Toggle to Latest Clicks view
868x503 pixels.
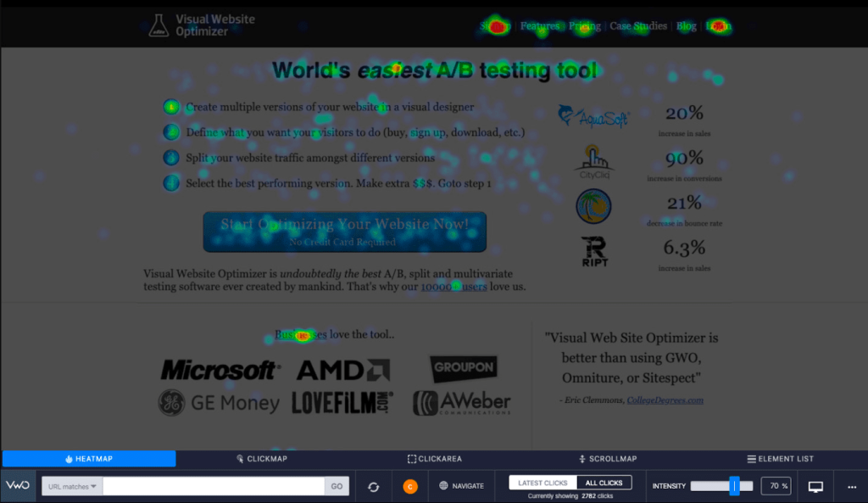(x=542, y=483)
